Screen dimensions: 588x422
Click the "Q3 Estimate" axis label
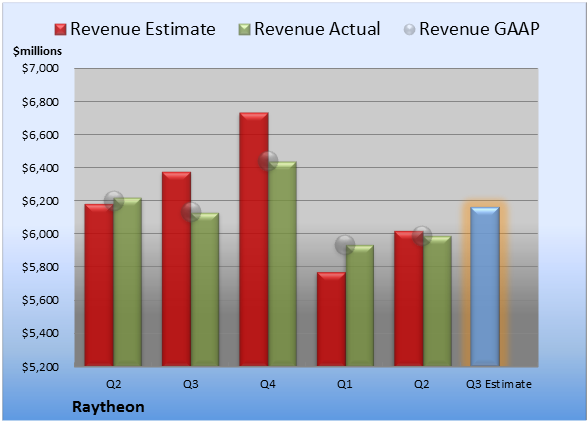499,384
